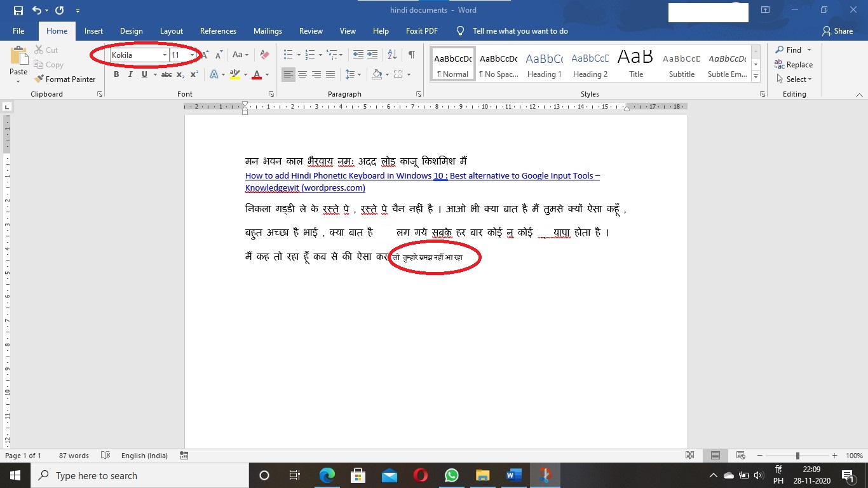This screenshot has width=868, height=488.
Task: Toggle Italic formatting
Action: (x=130, y=75)
